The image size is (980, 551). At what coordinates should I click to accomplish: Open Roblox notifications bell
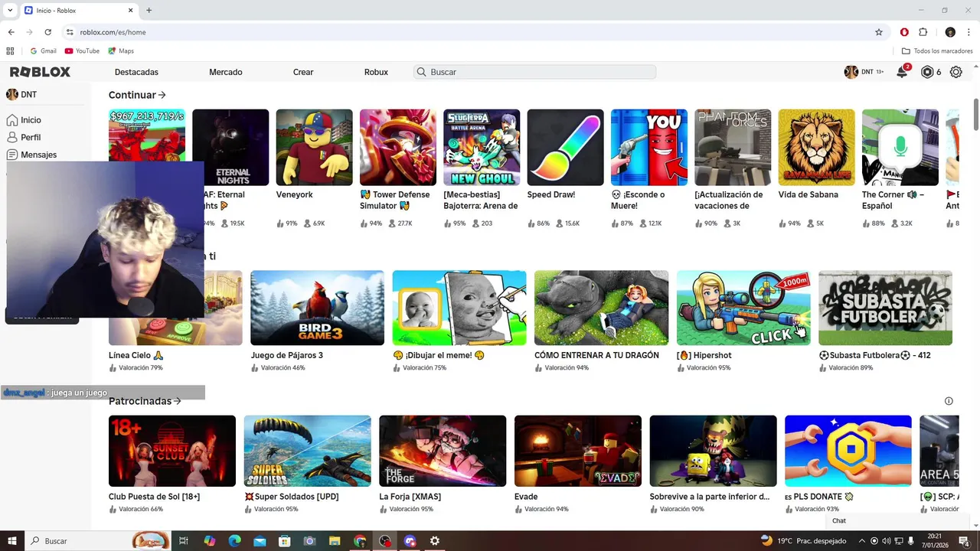tap(903, 72)
